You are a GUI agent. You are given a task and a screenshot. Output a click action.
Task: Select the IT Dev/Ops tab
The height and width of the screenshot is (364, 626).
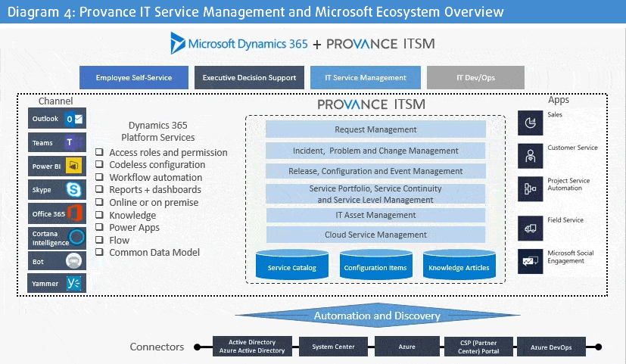[475, 77]
